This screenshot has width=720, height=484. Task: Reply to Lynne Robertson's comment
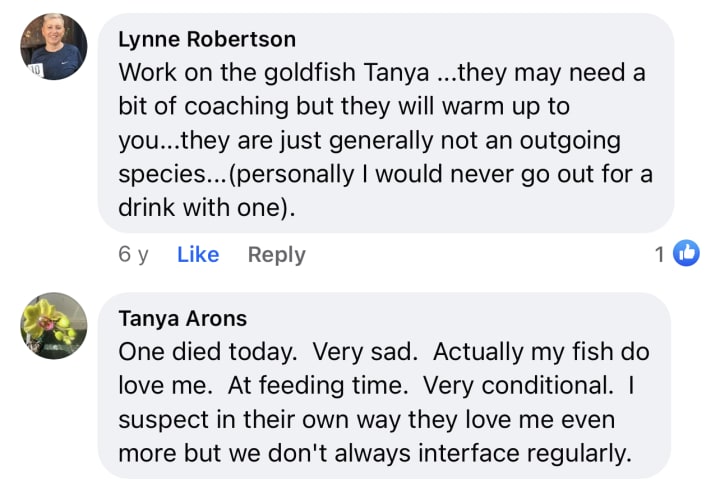(276, 254)
